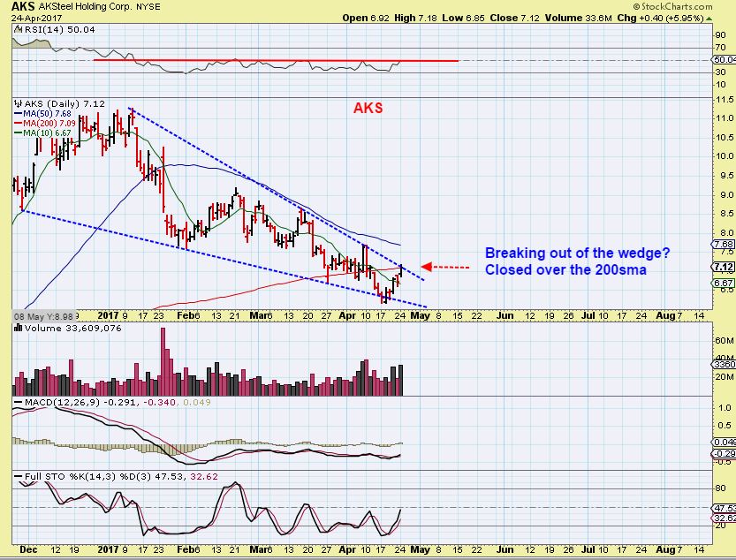Screen dimensions: 736x560
Task: Select the MA(200) 7.09 legend entry
Action: tap(45, 124)
